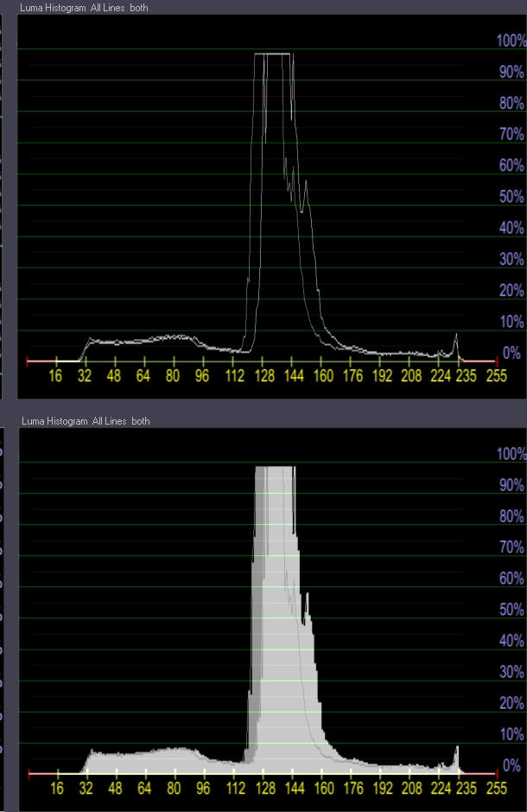Click the 112 axis label on the filled histogram
Viewport: 527px width, 812px height.
tap(236, 788)
